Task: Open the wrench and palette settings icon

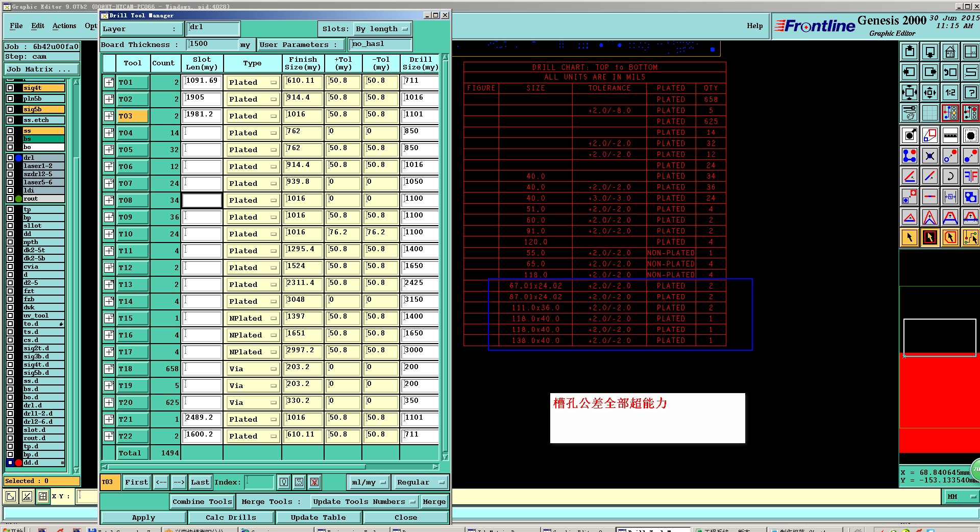Action: click(x=910, y=113)
